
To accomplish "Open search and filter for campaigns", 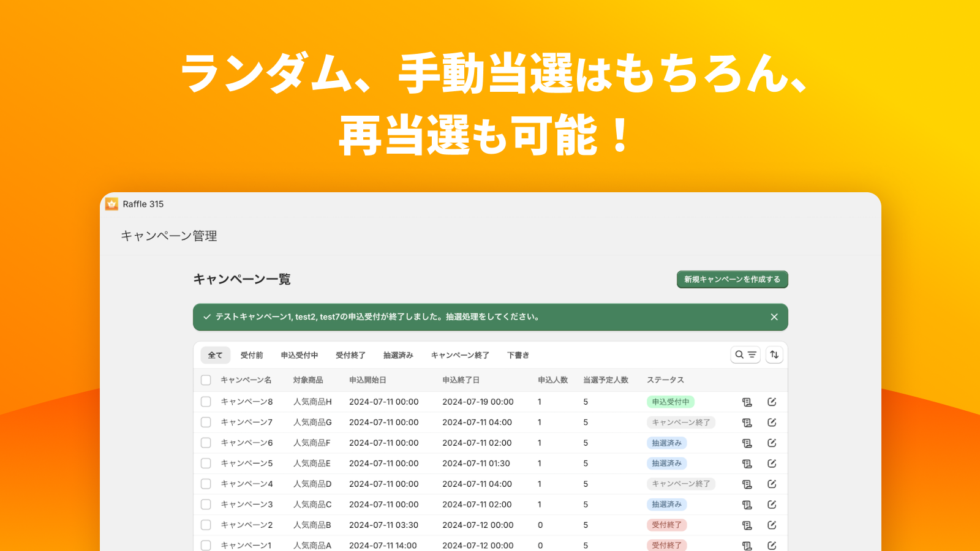I will [745, 354].
